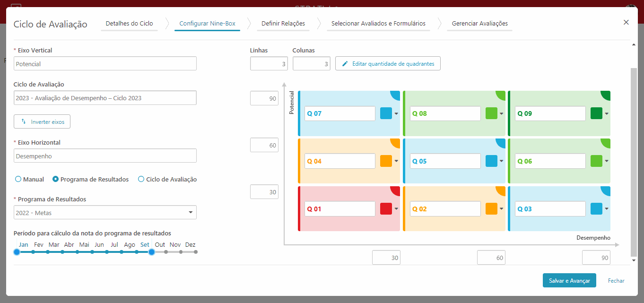Click the green corner marker on Q 06

tap(606, 143)
